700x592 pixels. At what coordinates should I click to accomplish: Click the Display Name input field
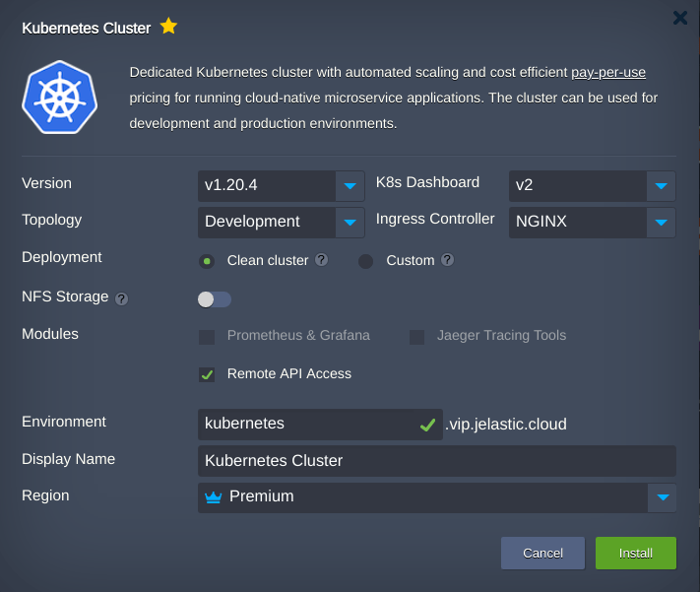click(437, 461)
